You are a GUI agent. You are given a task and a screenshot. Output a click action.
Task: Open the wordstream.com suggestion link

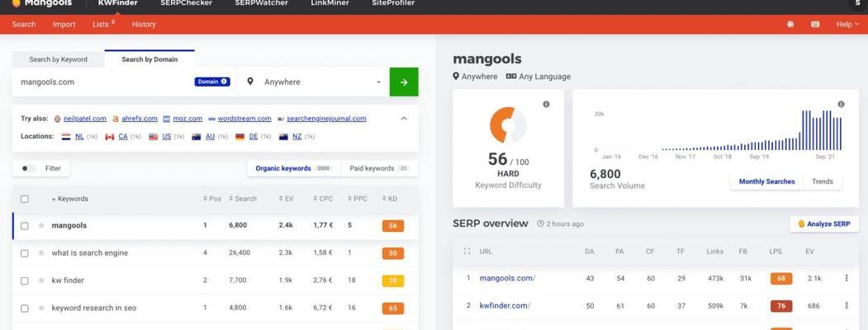pos(244,118)
